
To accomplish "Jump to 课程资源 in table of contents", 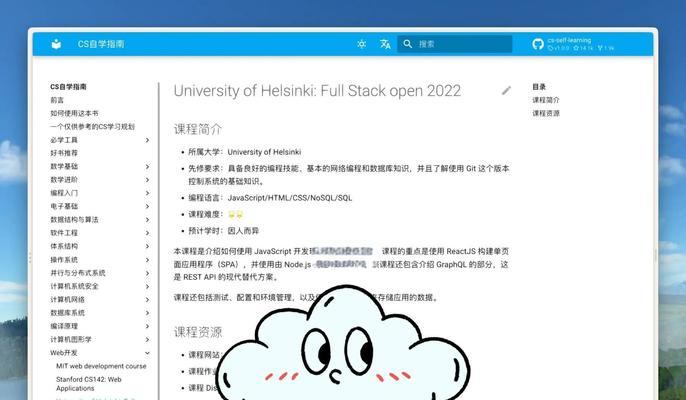I will click(x=546, y=113).
